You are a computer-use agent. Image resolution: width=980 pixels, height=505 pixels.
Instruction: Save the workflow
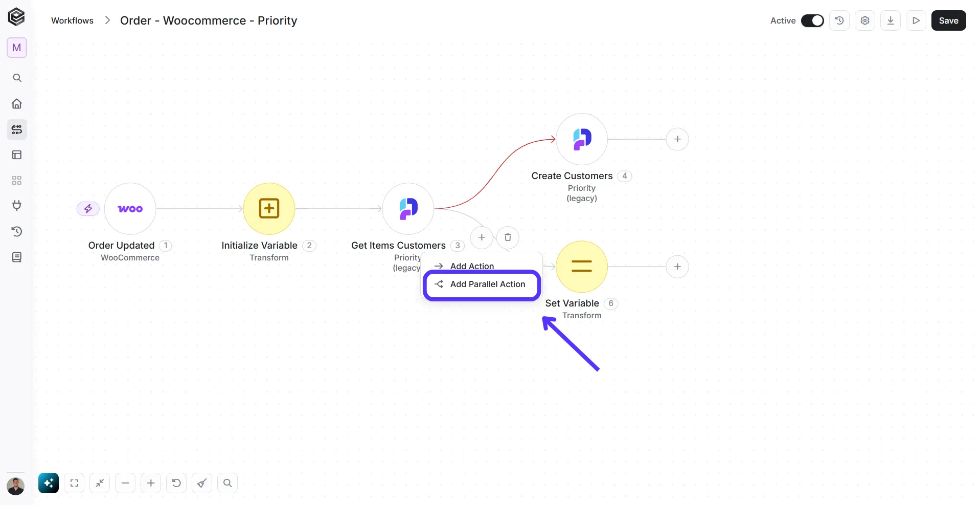click(948, 20)
